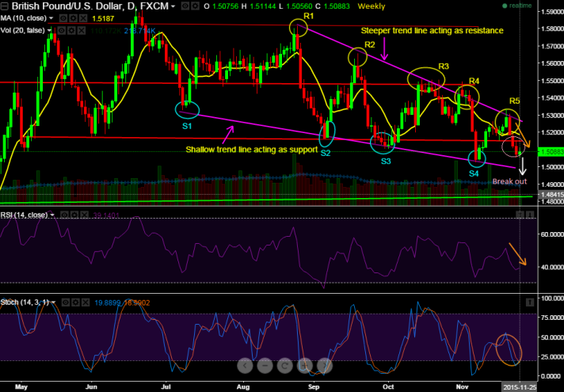Screen dimensions: 564x392
Task: Zoom out with the round minus button
Action: pos(265,366)
